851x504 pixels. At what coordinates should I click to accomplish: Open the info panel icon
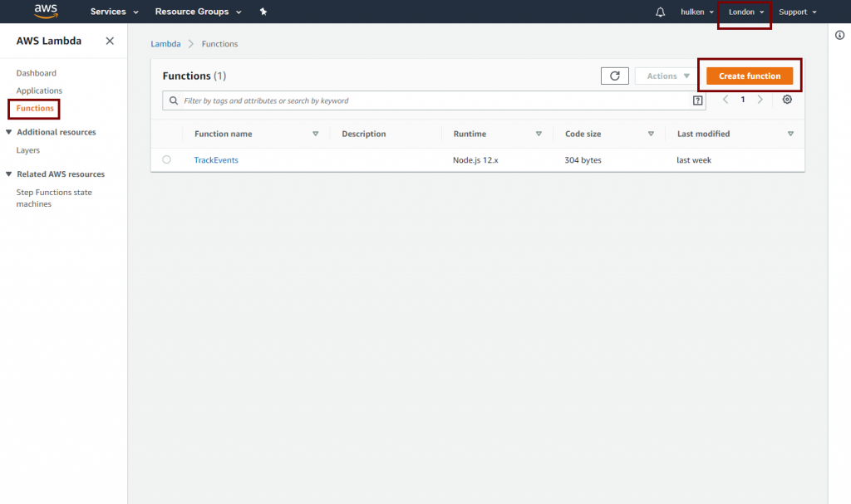coord(839,35)
